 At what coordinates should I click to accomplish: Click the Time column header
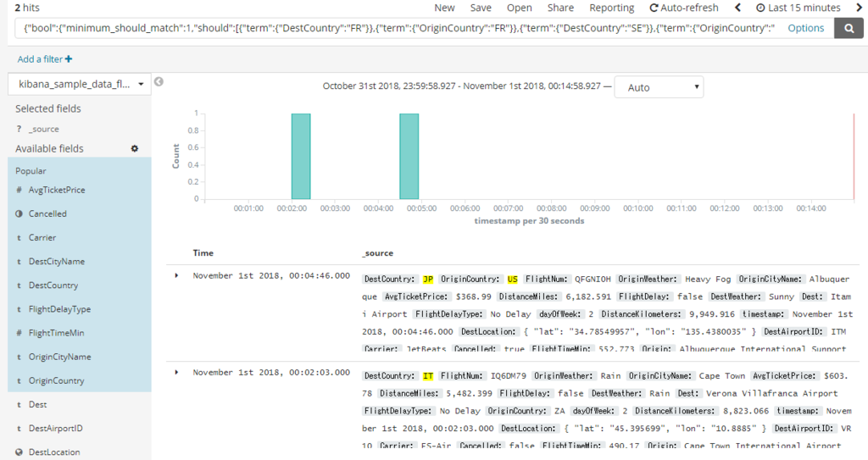(203, 253)
